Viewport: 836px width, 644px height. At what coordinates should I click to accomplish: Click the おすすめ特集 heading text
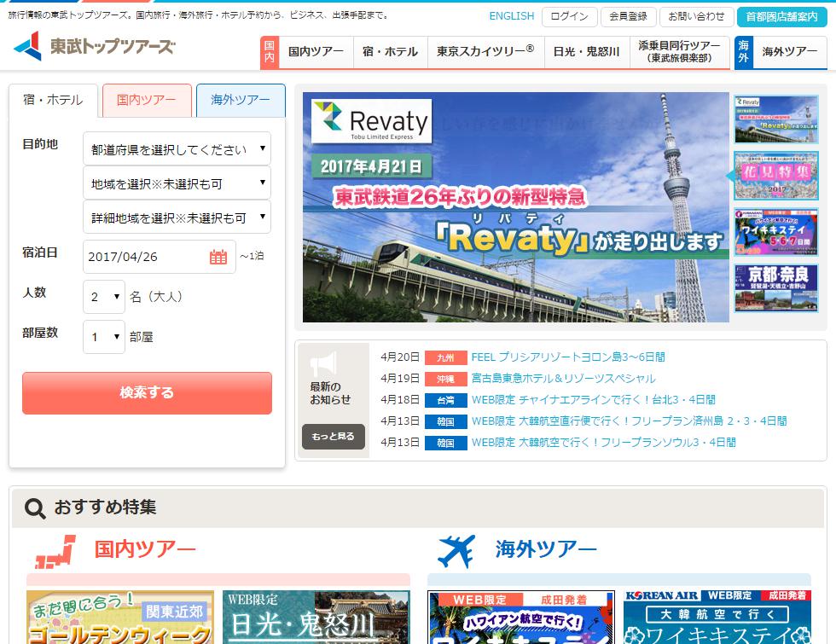pyautogui.click(x=105, y=507)
